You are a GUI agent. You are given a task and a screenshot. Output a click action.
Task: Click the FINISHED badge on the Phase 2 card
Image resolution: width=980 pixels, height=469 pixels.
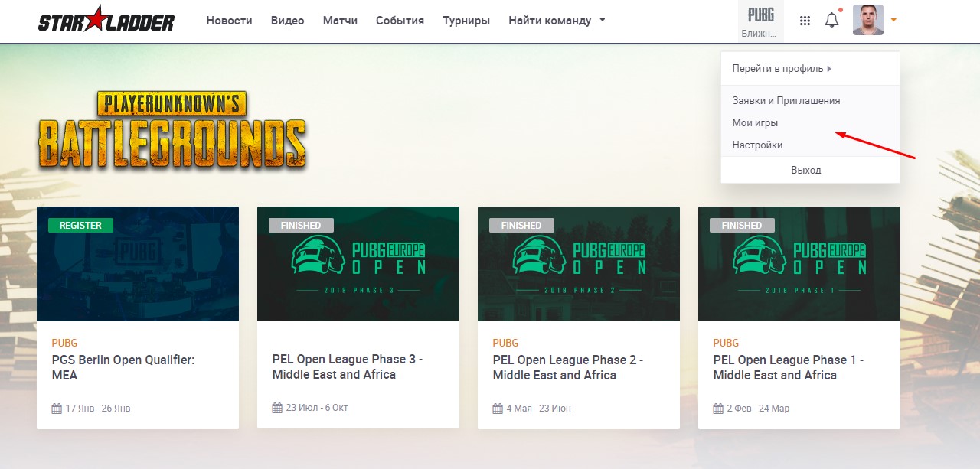[x=521, y=225]
